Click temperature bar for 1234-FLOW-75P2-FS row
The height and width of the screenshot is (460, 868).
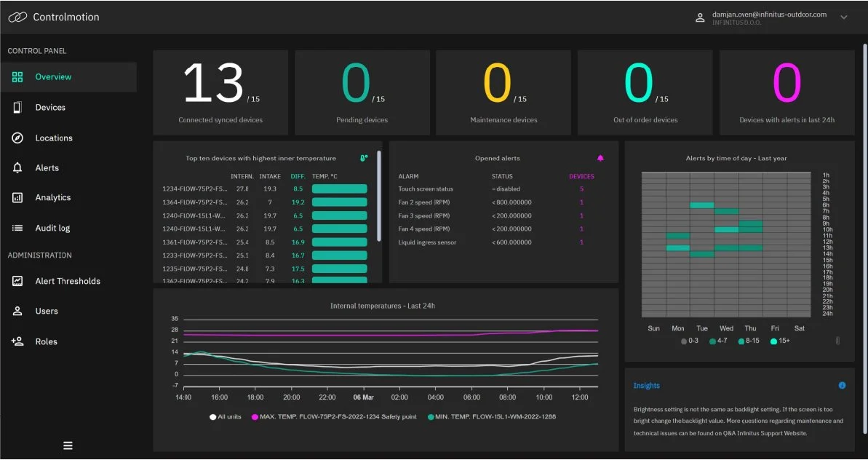point(339,189)
